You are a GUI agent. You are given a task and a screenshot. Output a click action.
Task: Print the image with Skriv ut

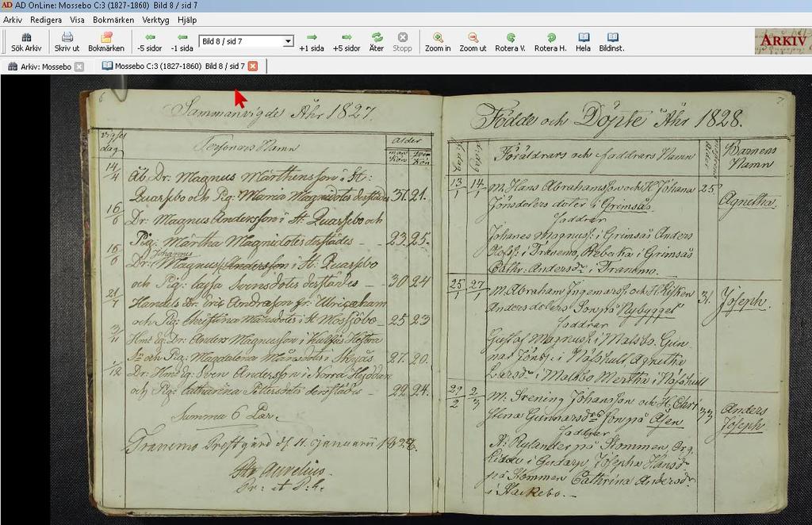67,42
